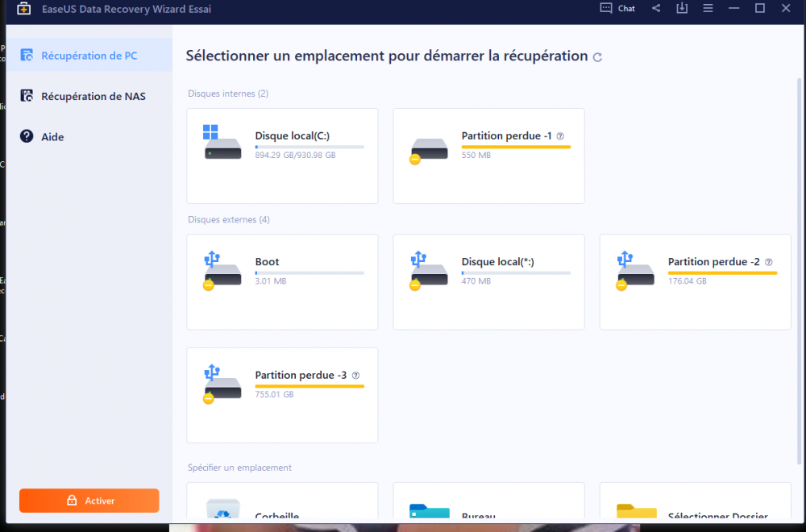Viewport: 806px width, 532px height.
Task: Select Partition perdue -1 card
Action: 489,156
